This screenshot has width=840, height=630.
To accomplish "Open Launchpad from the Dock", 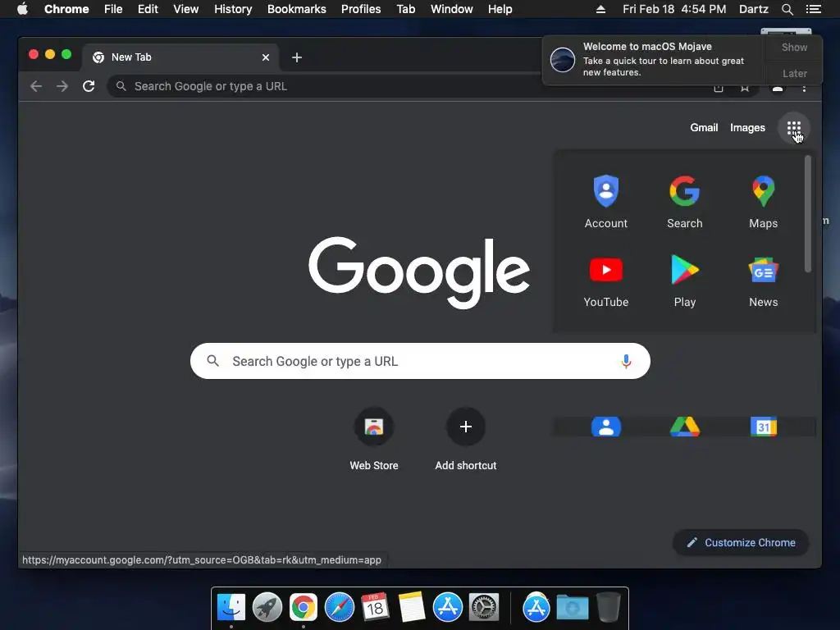I will (x=267, y=608).
